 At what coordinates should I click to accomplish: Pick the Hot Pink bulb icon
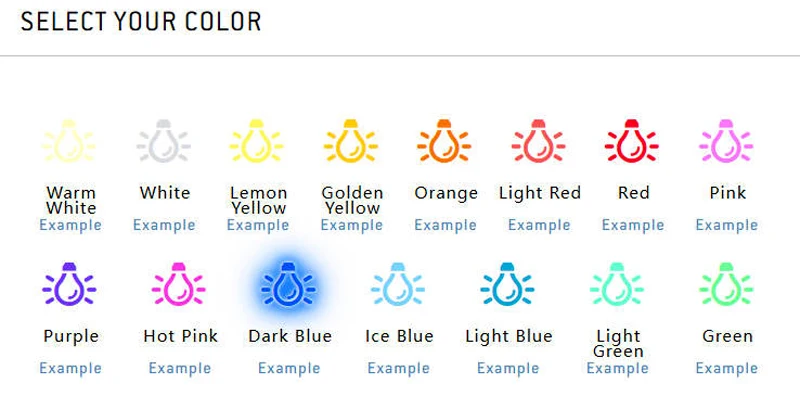[179, 284]
